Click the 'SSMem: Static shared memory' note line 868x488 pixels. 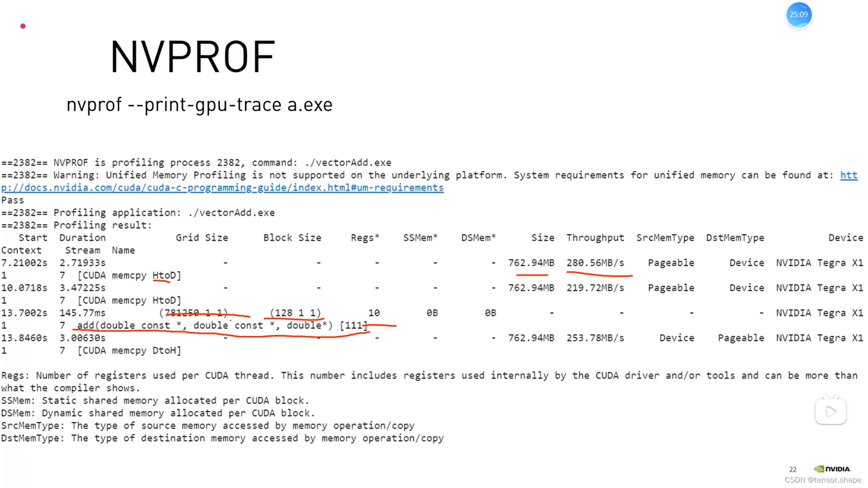click(x=155, y=401)
